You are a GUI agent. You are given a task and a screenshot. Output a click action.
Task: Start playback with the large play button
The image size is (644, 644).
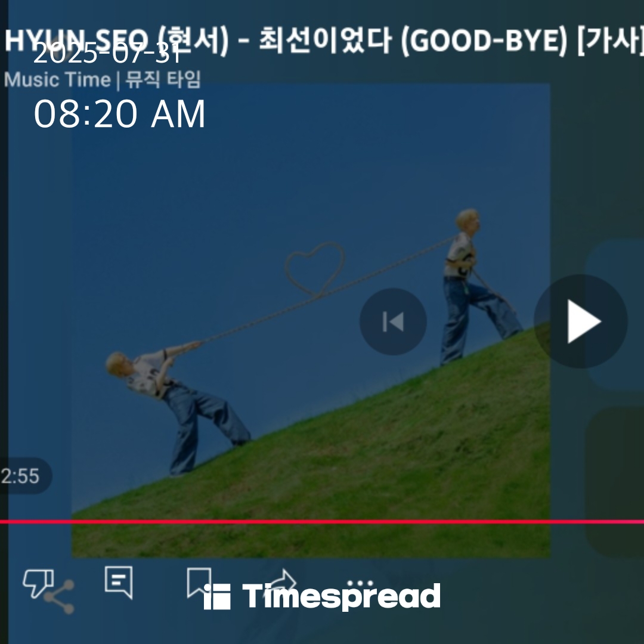click(x=581, y=321)
